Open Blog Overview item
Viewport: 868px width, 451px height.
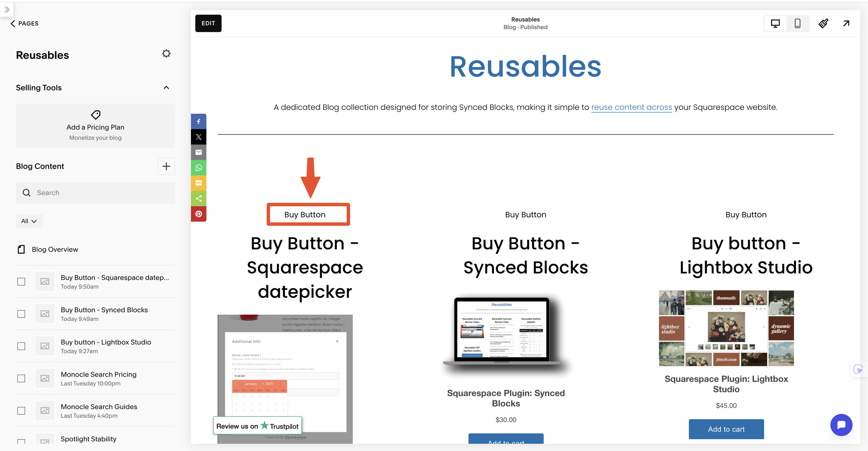pos(55,249)
